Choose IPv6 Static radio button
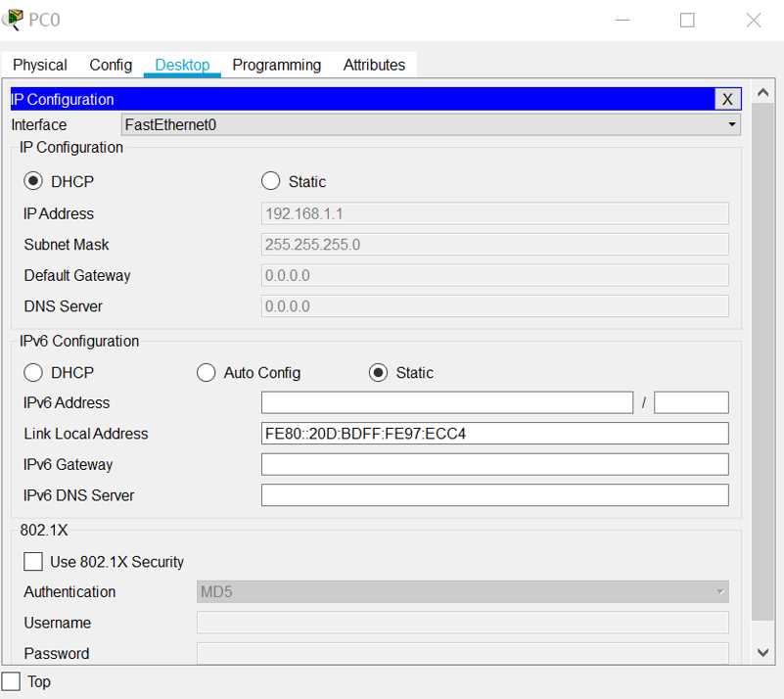This screenshot has width=784, height=699. point(378,372)
